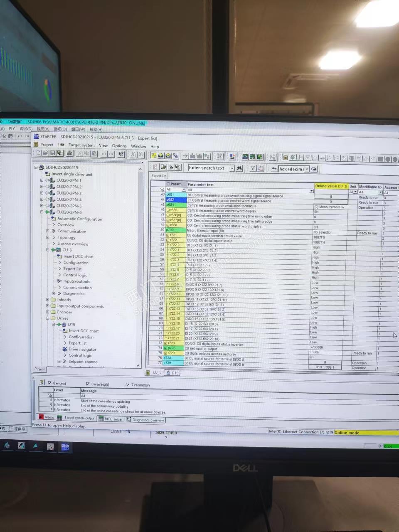Click the Open project toolbar icon
Screen dimensions: 399x532
[45, 153]
